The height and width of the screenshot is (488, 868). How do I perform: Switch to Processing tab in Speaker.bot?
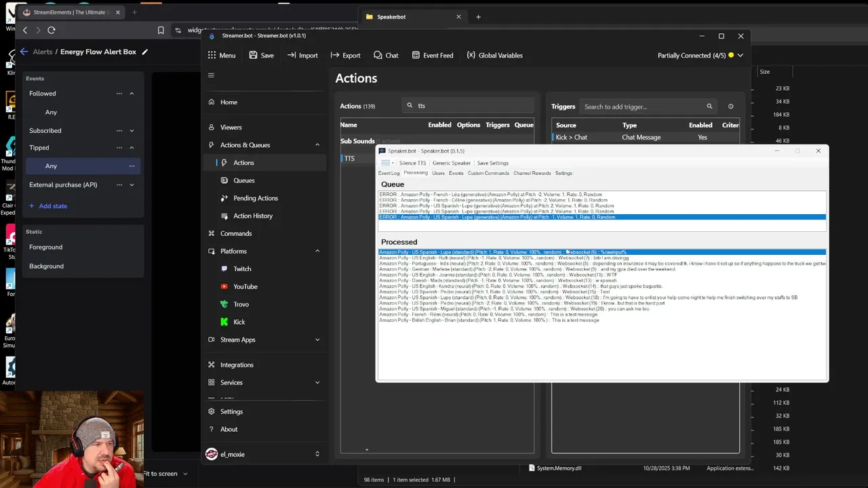416,173
